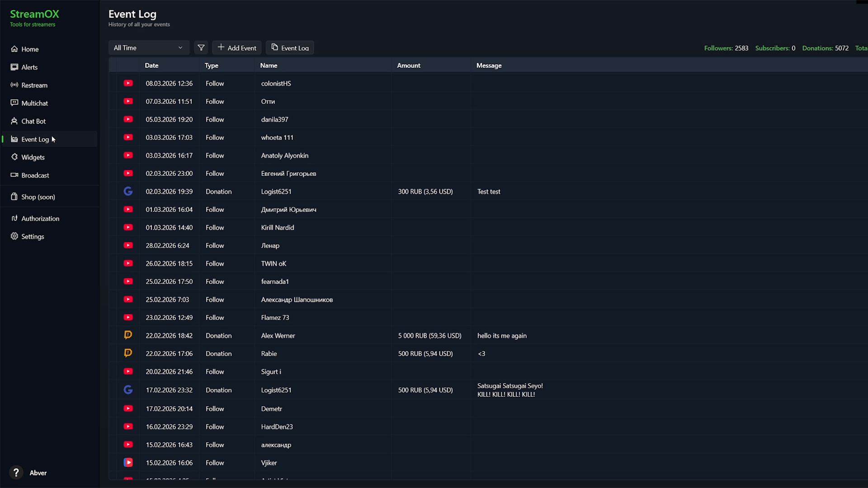Click the Event Log sidebar icon
Viewport: 868px width, 488px height.
coord(14,139)
